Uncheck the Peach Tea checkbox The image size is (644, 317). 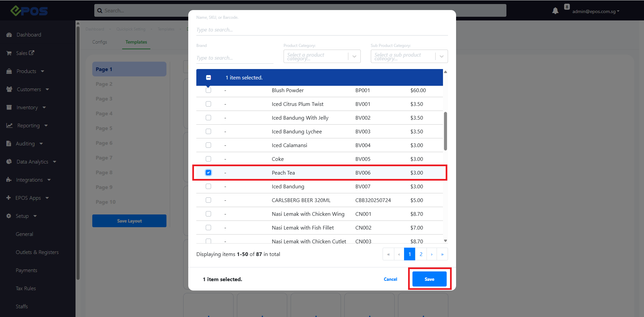[x=208, y=173]
